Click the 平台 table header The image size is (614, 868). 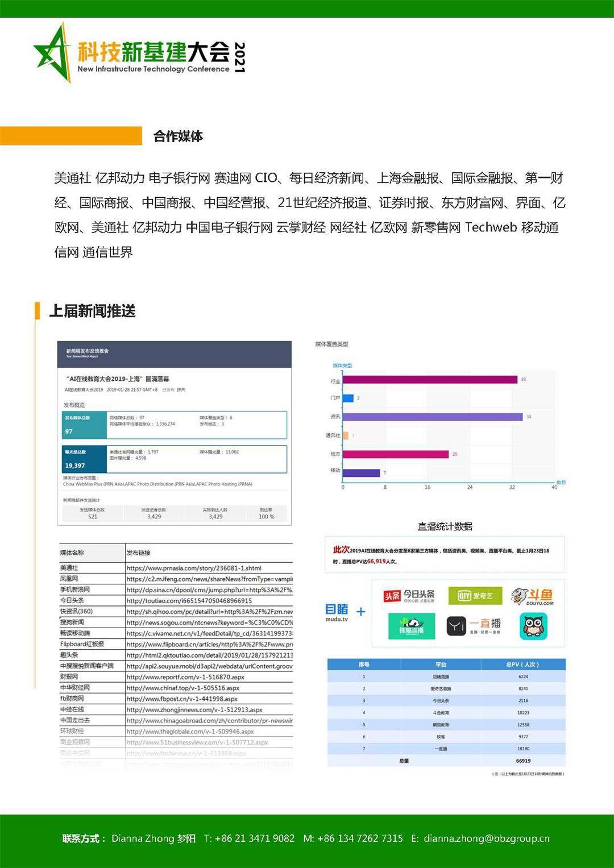coord(441,665)
